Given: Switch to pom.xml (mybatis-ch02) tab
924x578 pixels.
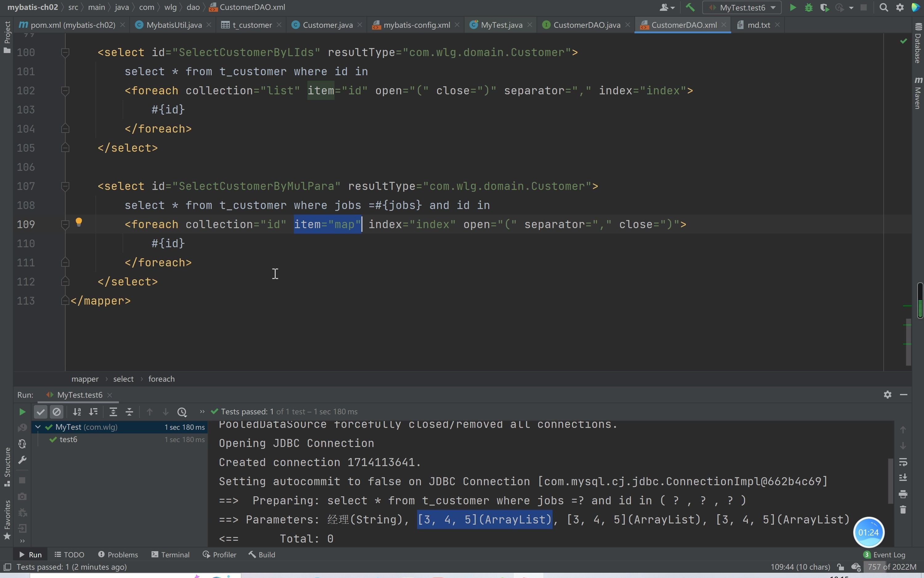Looking at the screenshot, I should point(73,25).
